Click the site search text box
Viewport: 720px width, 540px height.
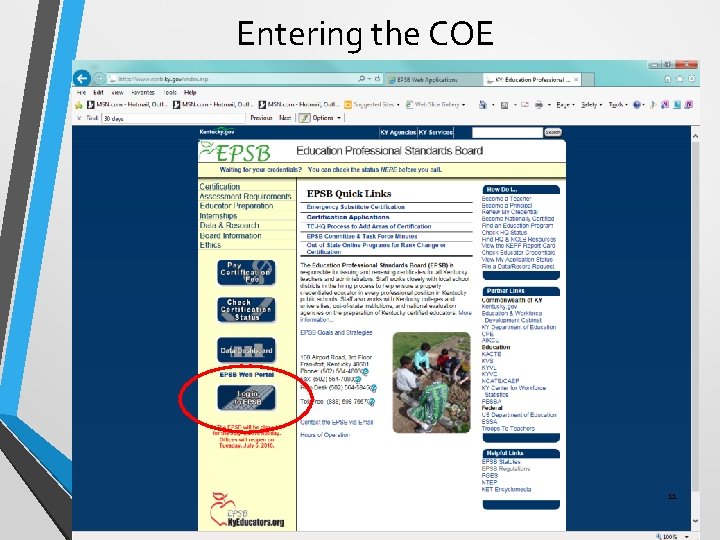(x=507, y=132)
